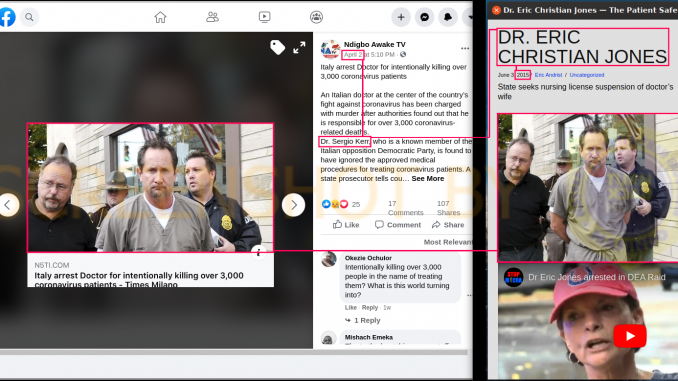
Task: Show the previous photo arrow
Action: click(8, 205)
